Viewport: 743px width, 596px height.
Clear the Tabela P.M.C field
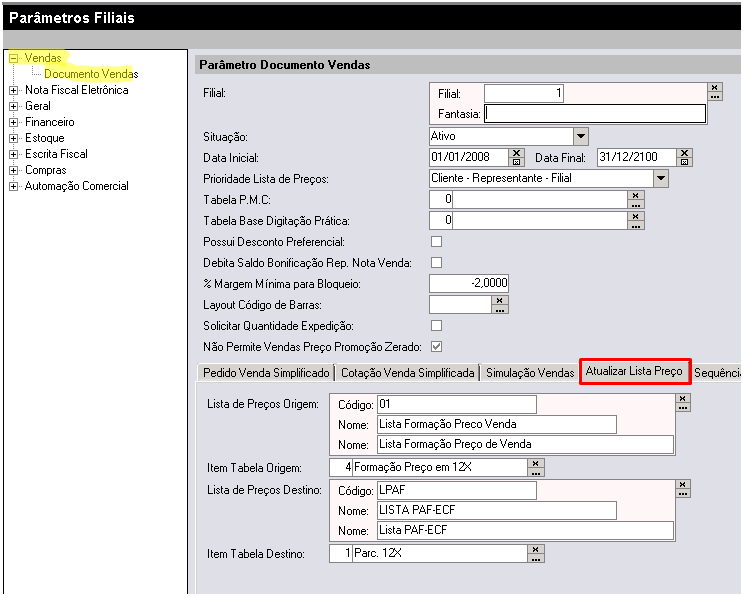(635, 195)
